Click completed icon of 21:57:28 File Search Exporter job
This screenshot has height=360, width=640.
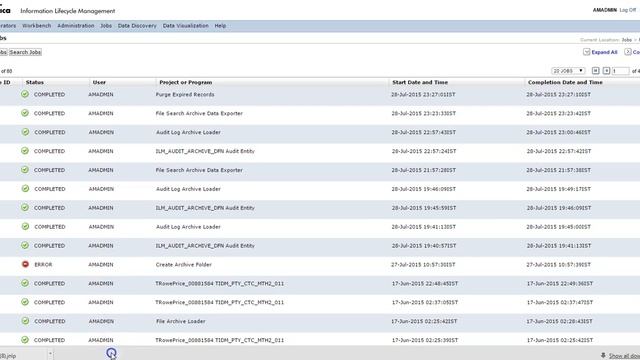25,170
